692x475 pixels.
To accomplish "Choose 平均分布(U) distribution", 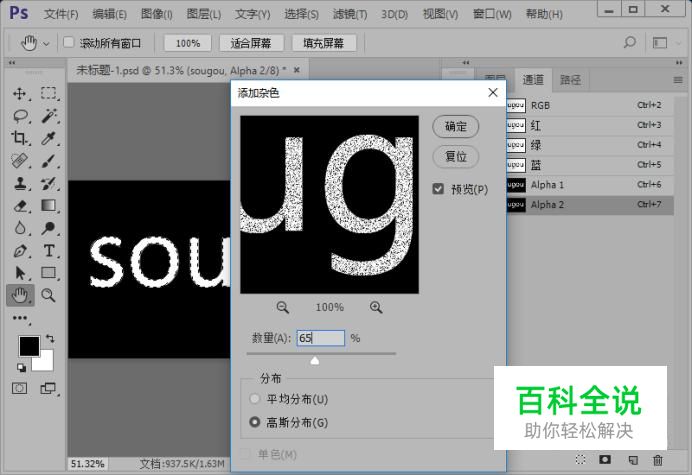I will [255, 399].
